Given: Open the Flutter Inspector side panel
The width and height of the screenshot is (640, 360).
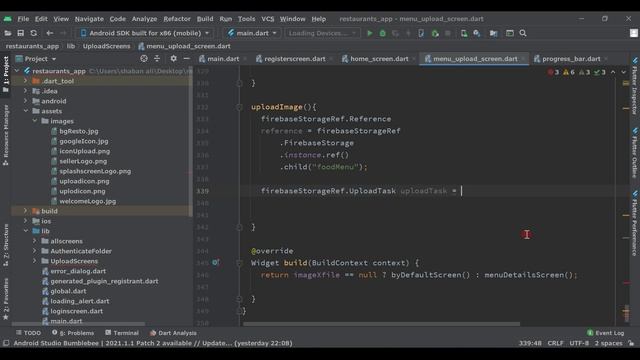Looking at the screenshot, I should [x=635, y=86].
